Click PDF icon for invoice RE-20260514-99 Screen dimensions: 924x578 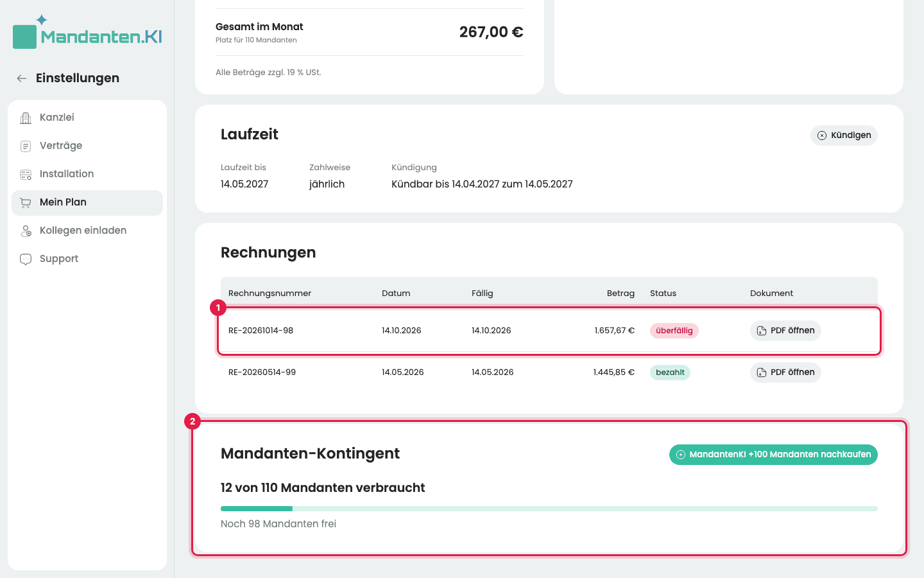click(x=762, y=372)
